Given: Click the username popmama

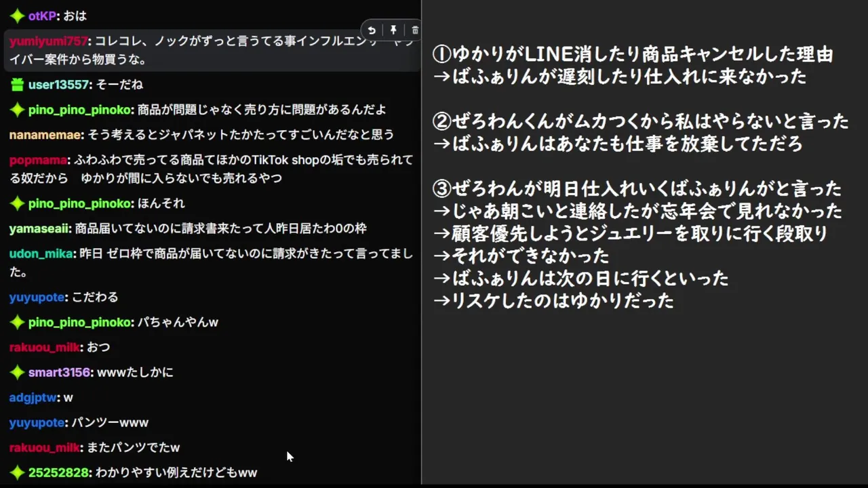Looking at the screenshot, I should [x=38, y=160].
